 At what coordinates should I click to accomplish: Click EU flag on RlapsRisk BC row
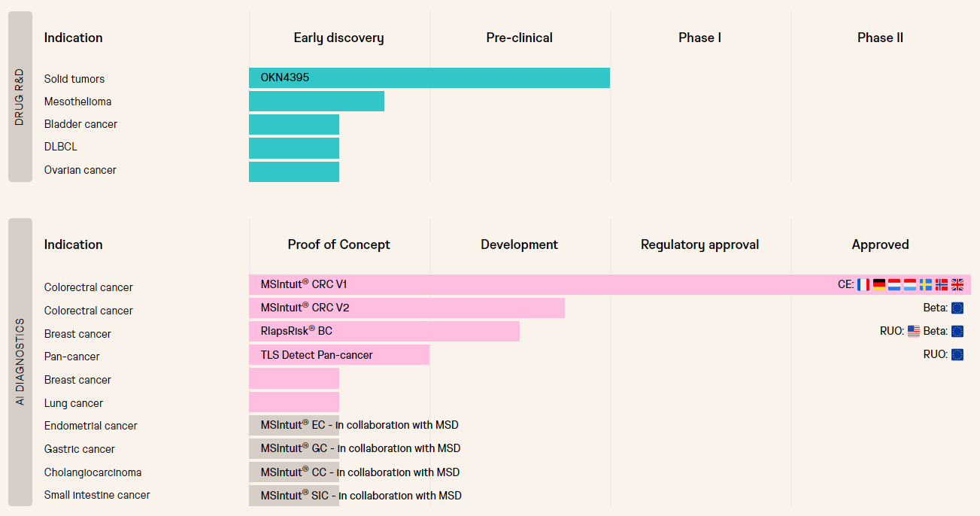957,331
